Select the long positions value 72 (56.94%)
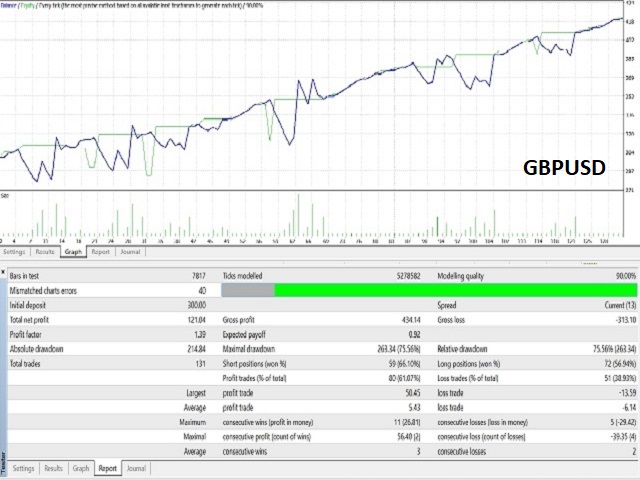Screen dimensions: 640x480 click(620, 363)
